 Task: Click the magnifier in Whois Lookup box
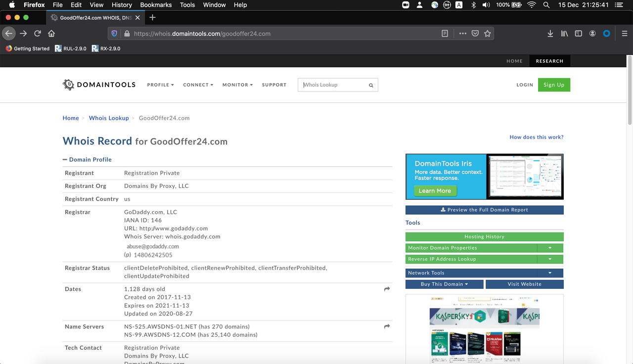click(371, 85)
